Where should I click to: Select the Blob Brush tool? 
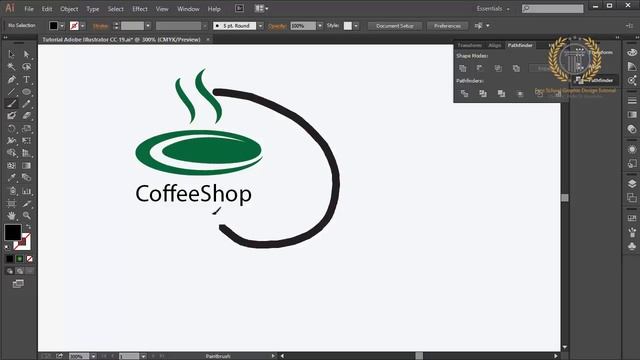11,116
